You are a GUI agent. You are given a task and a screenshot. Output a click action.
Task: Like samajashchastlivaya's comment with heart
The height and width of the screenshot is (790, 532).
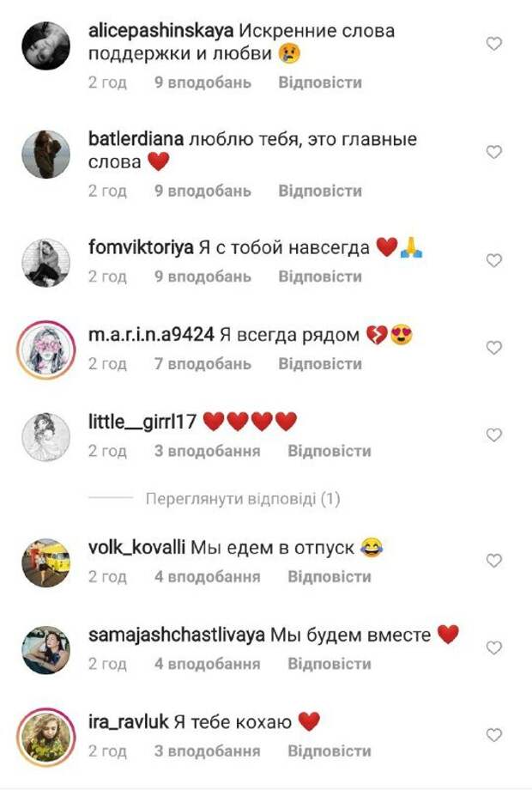coord(493,648)
